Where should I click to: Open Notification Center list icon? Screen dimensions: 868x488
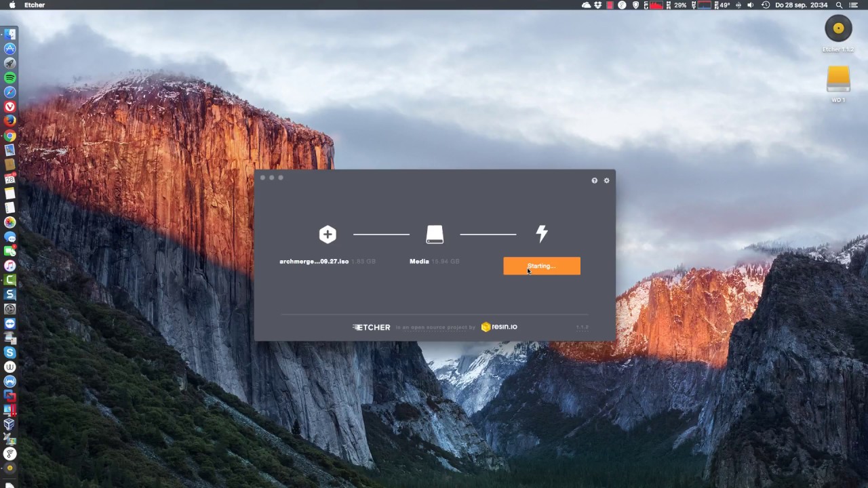click(x=854, y=5)
